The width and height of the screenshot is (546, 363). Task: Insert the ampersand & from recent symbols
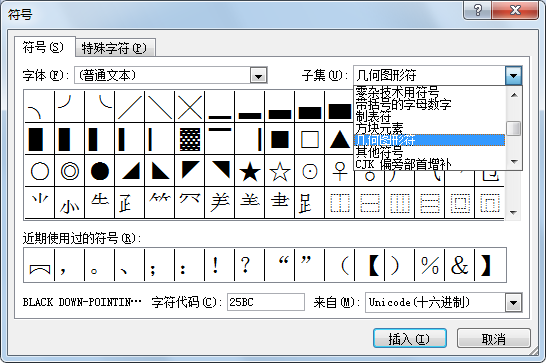[x=459, y=265]
